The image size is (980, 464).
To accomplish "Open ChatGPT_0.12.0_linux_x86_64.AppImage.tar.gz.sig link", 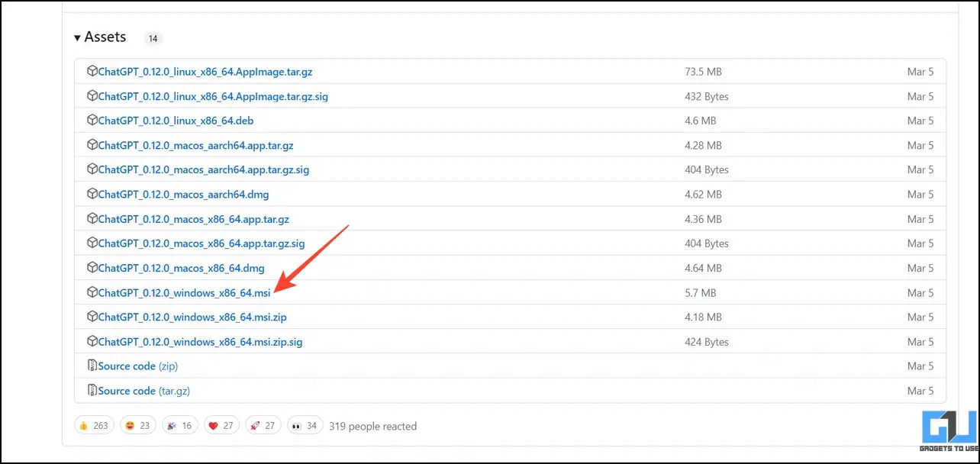I will (213, 96).
